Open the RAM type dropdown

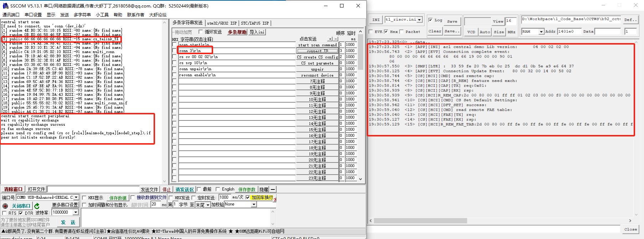click(541, 32)
